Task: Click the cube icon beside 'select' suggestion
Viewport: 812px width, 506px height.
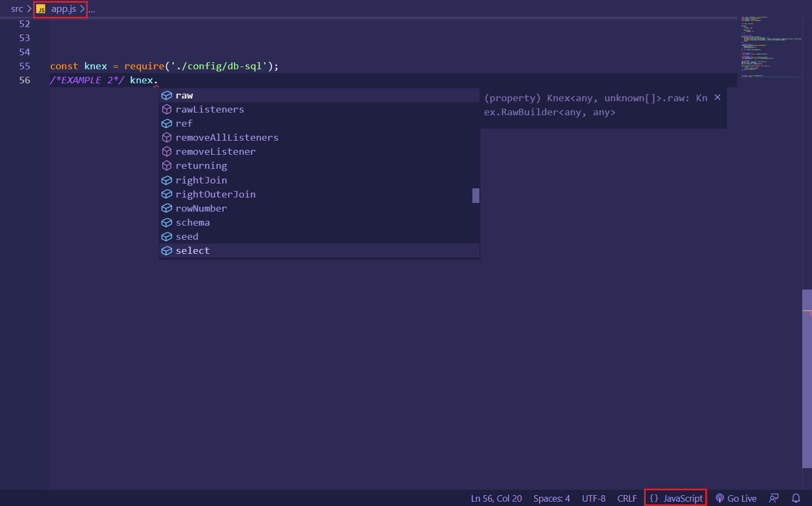Action: click(167, 250)
